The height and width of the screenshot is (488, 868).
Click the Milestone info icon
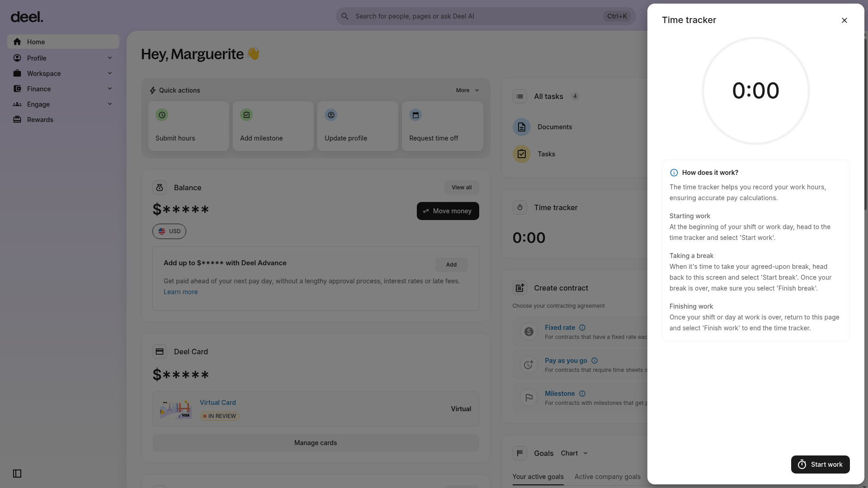[x=582, y=394]
